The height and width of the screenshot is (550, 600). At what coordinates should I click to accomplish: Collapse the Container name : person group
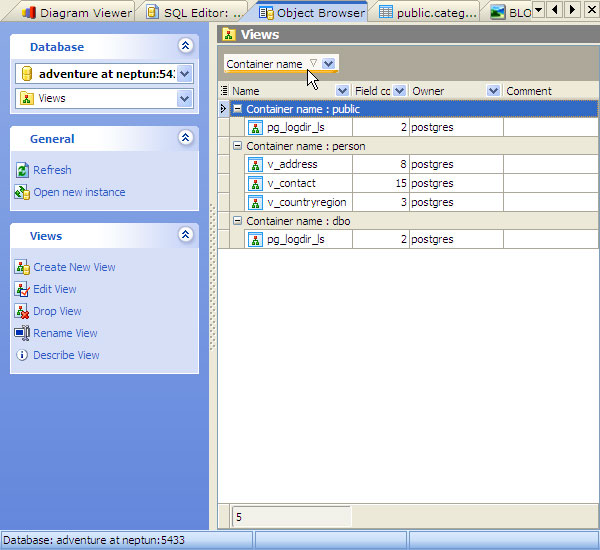click(238, 146)
